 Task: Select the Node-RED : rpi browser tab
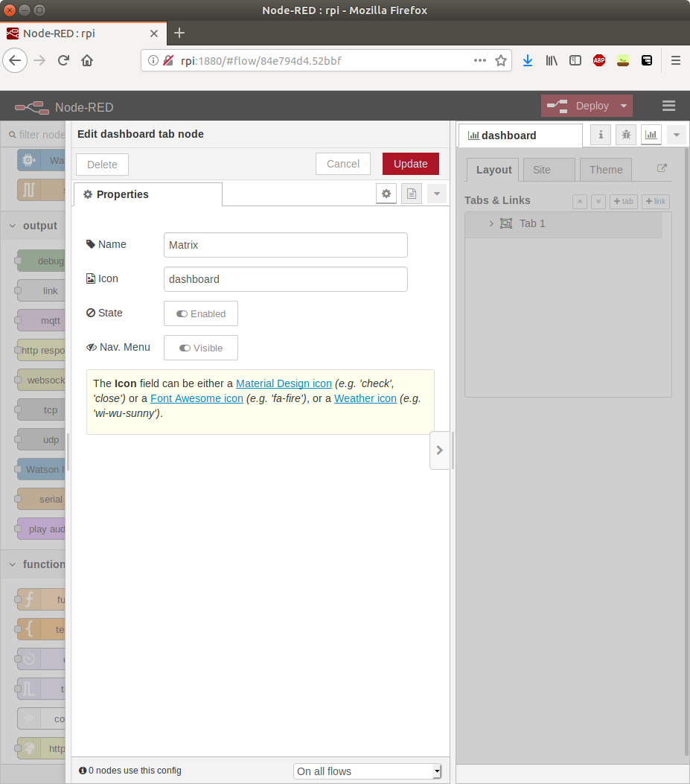pos(83,34)
